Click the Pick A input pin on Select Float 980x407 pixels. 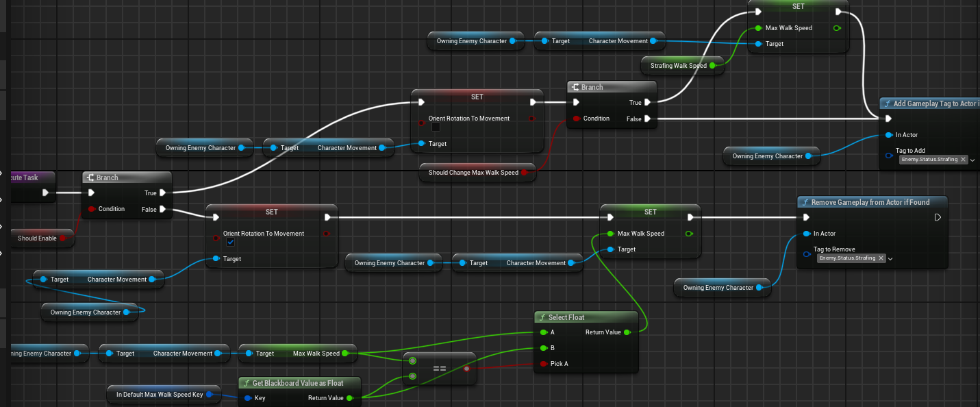click(x=544, y=363)
